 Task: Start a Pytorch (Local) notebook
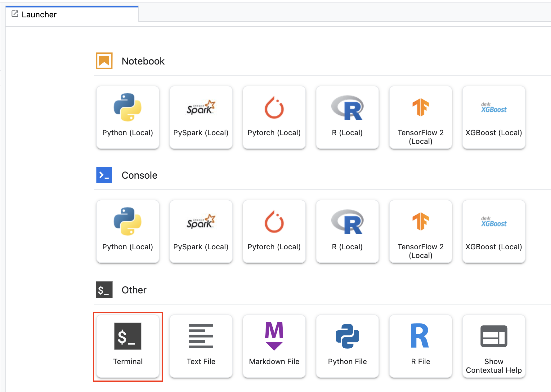pos(274,117)
